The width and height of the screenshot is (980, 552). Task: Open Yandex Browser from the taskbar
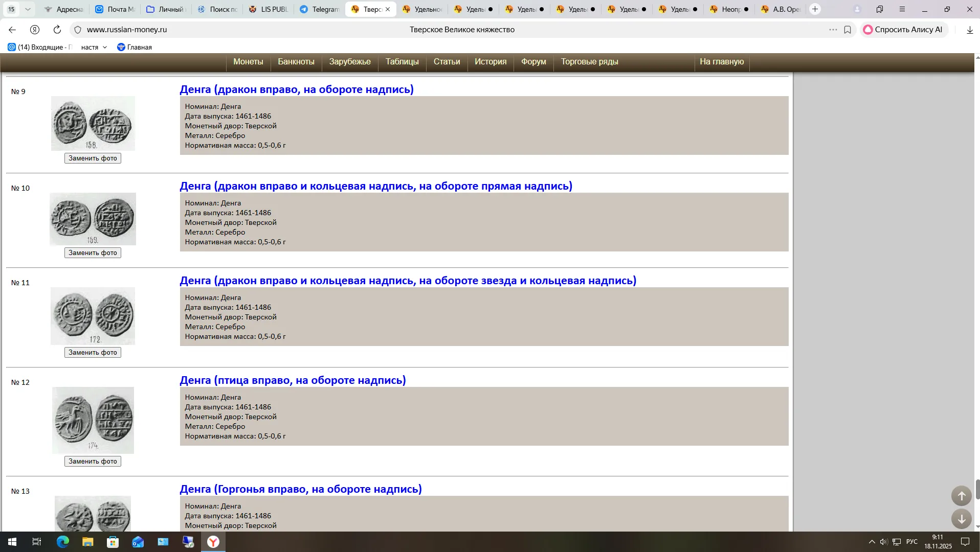click(213, 542)
